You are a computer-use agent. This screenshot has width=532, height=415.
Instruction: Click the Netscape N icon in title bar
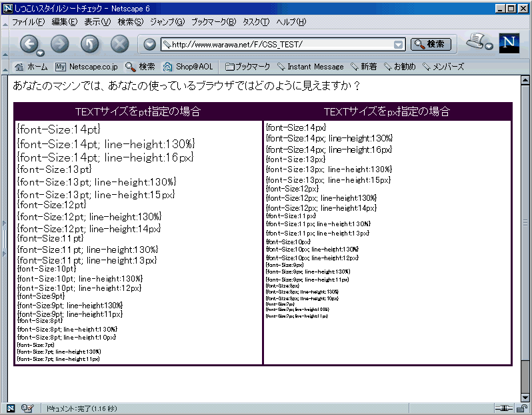coord(7,8)
